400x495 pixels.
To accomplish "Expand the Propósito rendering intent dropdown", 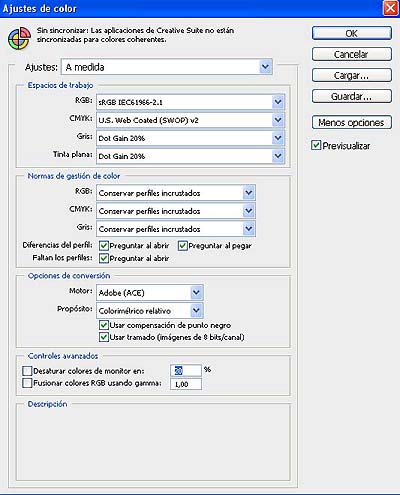I will 150,311.
